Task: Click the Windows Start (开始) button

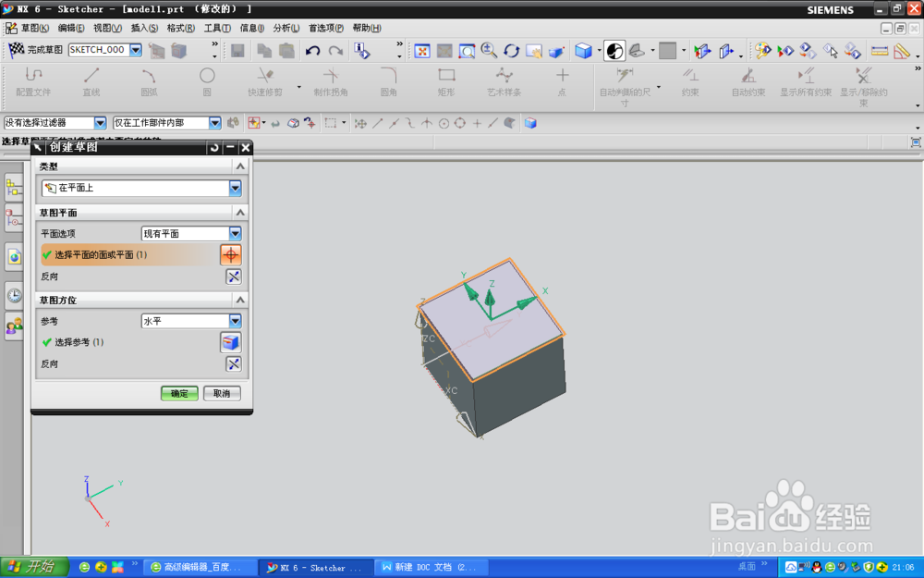Action: pyautogui.click(x=34, y=568)
